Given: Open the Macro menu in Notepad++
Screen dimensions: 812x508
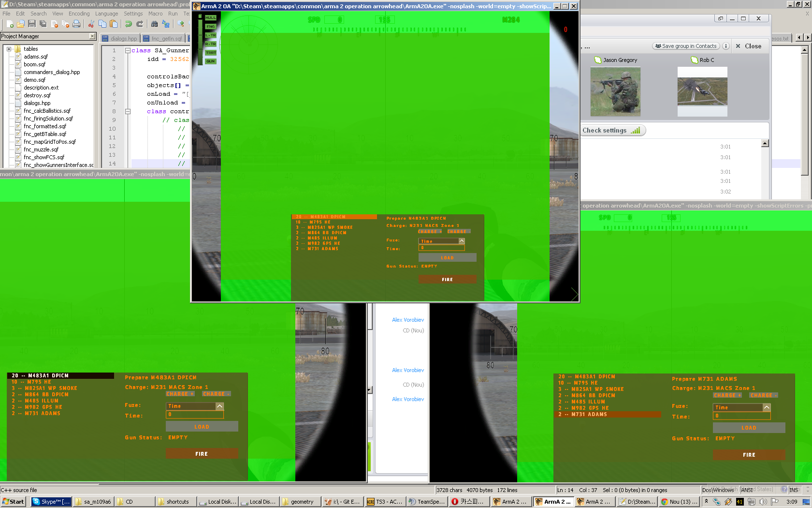Looking at the screenshot, I should coord(155,14).
